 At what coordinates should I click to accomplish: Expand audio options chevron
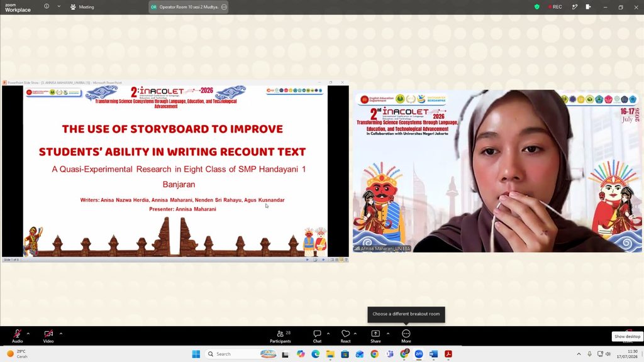(x=28, y=334)
